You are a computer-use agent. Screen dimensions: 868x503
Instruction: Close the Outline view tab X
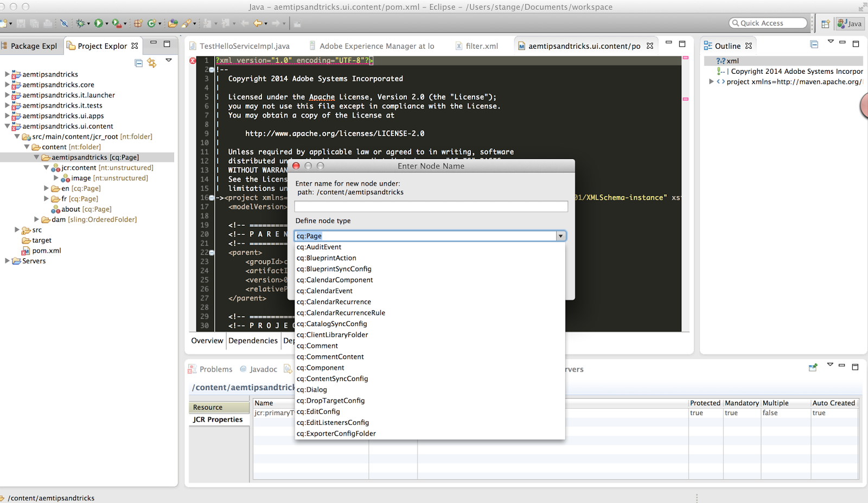point(749,46)
